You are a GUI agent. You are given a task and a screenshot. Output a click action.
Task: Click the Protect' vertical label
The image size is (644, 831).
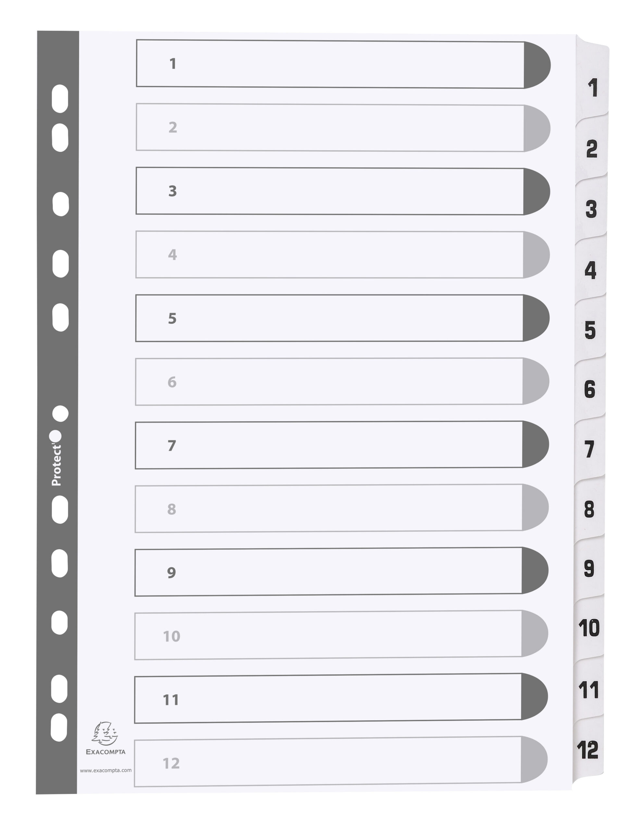pyautogui.click(x=56, y=465)
